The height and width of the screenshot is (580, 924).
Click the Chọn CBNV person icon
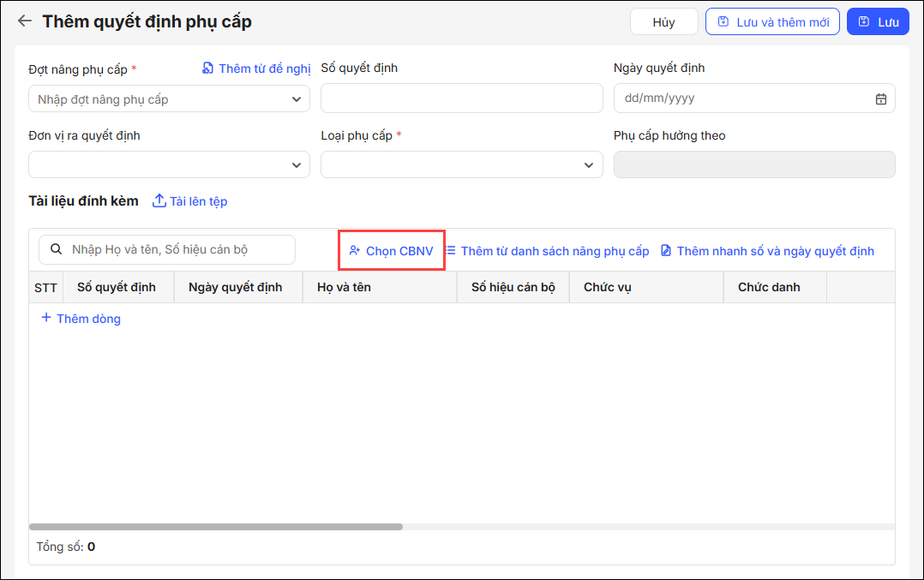(x=354, y=251)
